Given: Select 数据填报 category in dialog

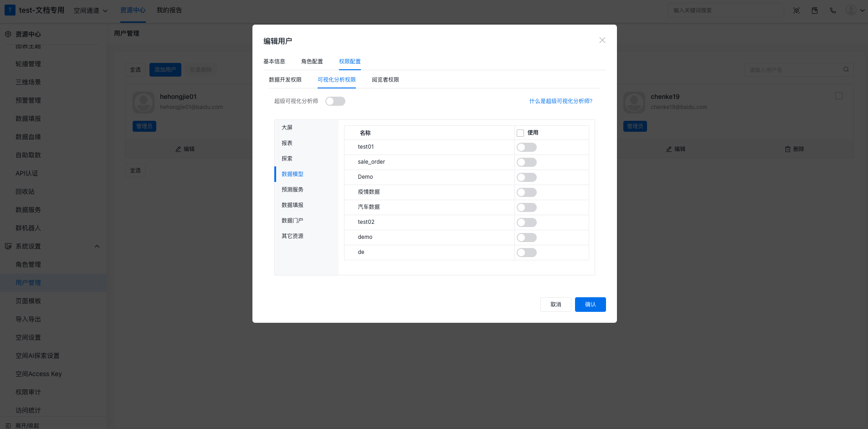Looking at the screenshot, I should (306, 205).
